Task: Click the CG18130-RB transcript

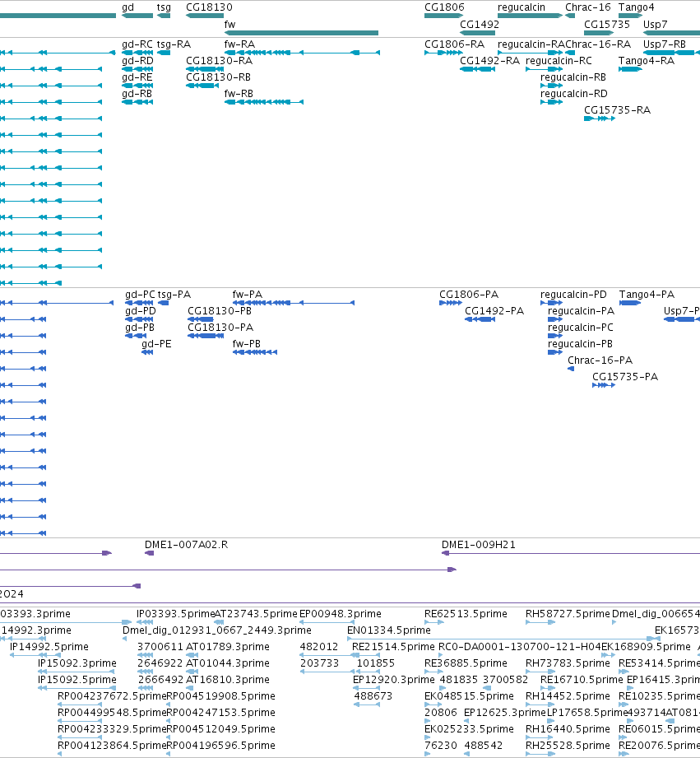Action: click(x=202, y=86)
